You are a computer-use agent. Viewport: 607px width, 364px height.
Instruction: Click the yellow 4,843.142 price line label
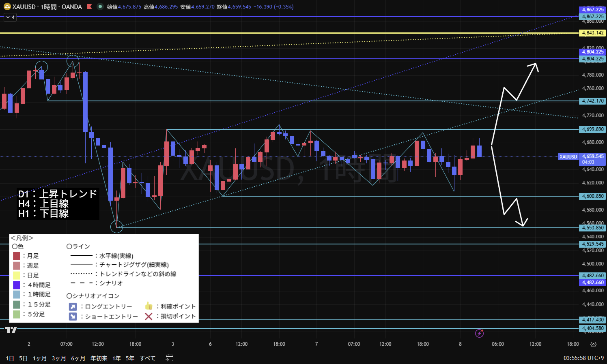pyautogui.click(x=592, y=33)
